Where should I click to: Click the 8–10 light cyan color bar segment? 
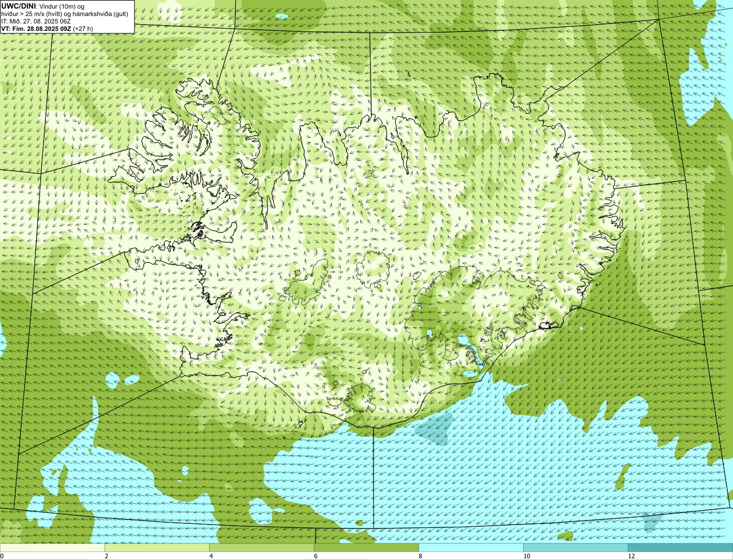click(471, 548)
